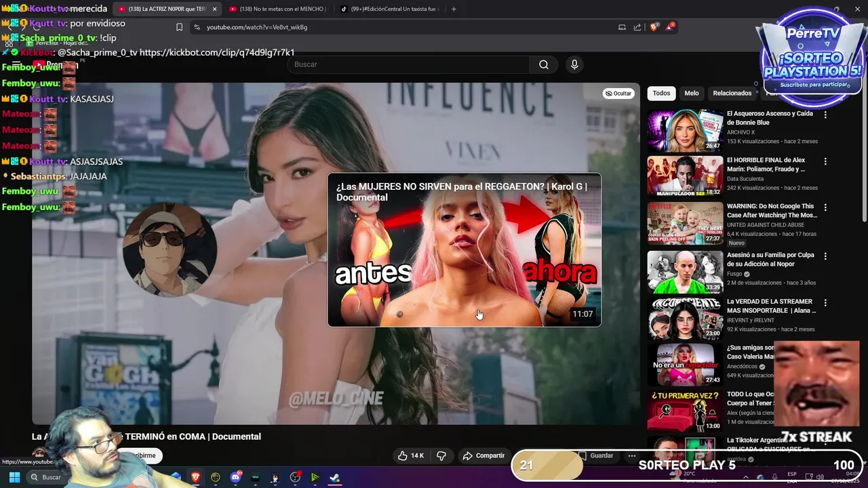Viewport: 868px width, 488px height.
Task: Click the Ocultar button on the video
Action: tap(618, 94)
